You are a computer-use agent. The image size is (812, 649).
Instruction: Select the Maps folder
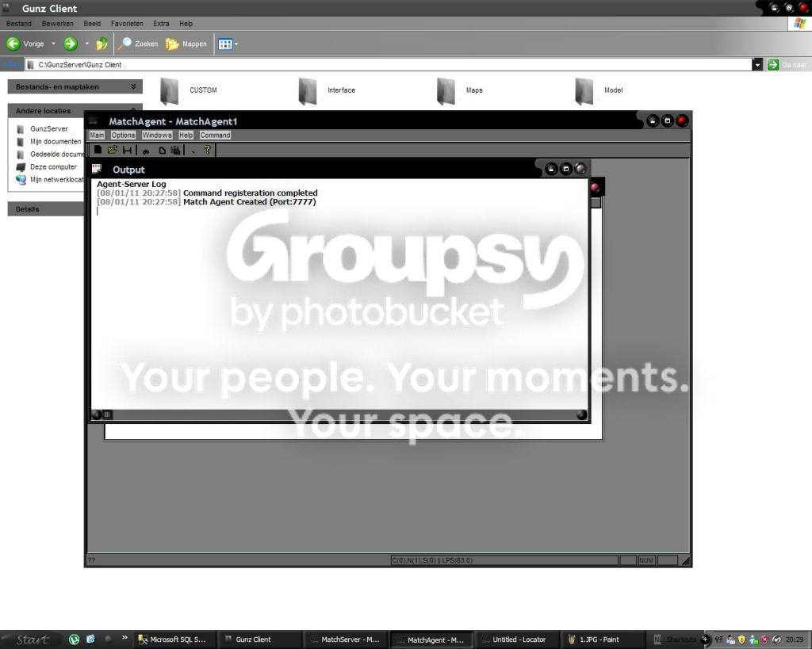point(460,90)
